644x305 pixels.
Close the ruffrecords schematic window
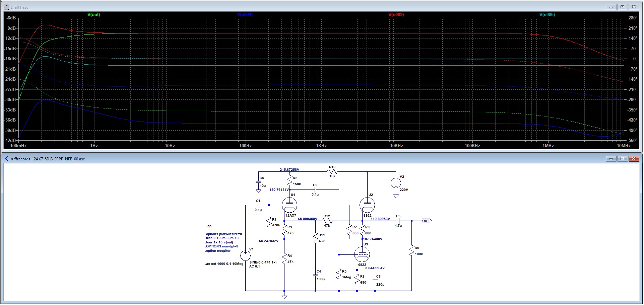pyautogui.click(x=634, y=159)
